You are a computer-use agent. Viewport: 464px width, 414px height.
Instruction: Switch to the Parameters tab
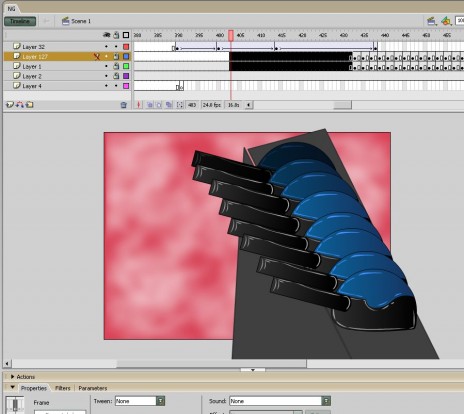[93, 388]
